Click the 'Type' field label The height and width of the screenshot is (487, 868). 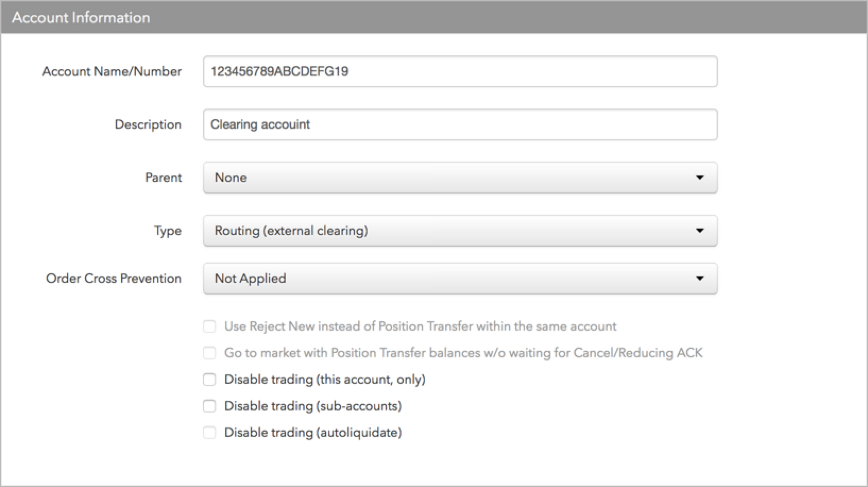(x=168, y=231)
